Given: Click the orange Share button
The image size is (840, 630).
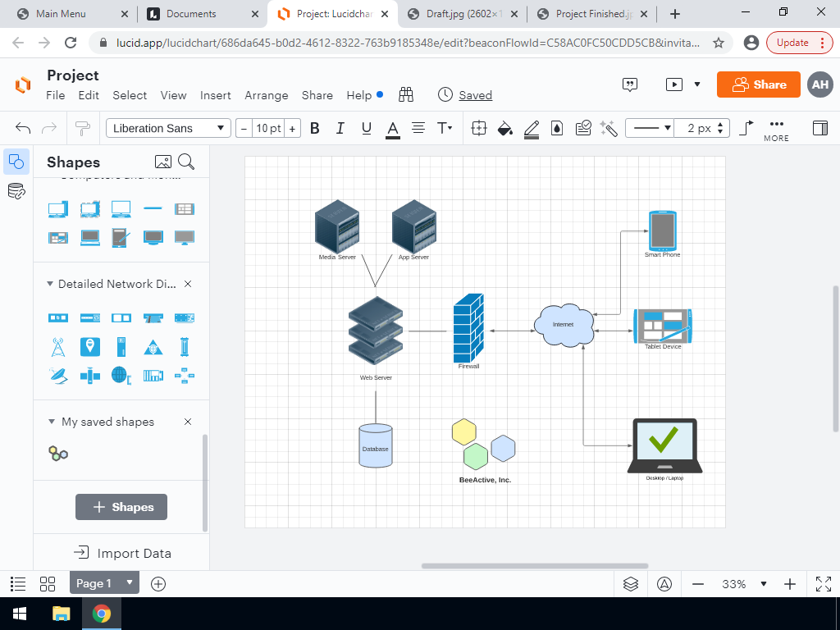Looking at the screenshot, I should 759,84.
